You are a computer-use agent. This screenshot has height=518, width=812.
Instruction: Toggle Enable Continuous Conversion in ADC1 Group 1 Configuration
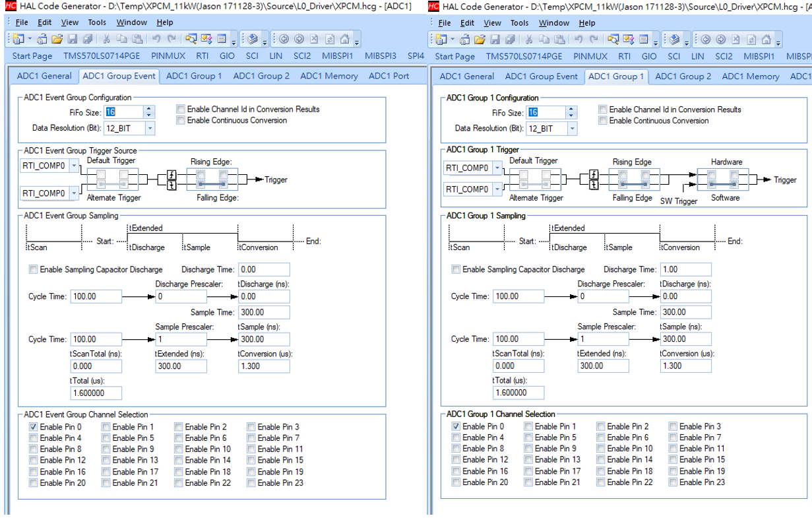[x=603, y=121]
